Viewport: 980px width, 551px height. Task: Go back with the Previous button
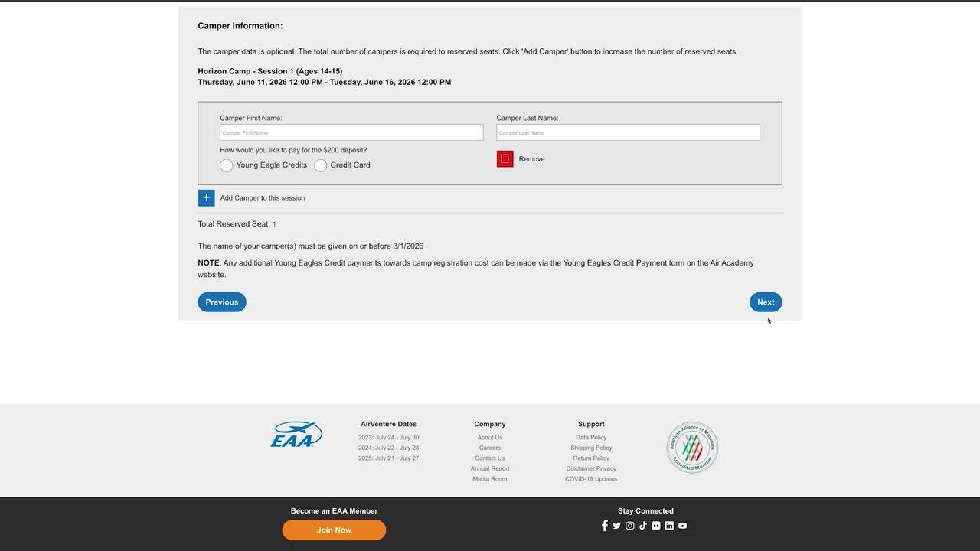(x=222, y=302)
